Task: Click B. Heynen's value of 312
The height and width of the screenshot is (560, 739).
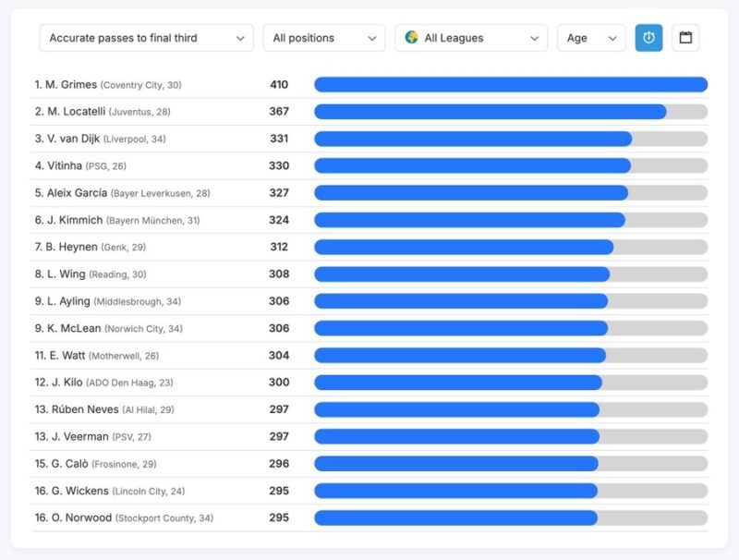Action: click(279, 247)
